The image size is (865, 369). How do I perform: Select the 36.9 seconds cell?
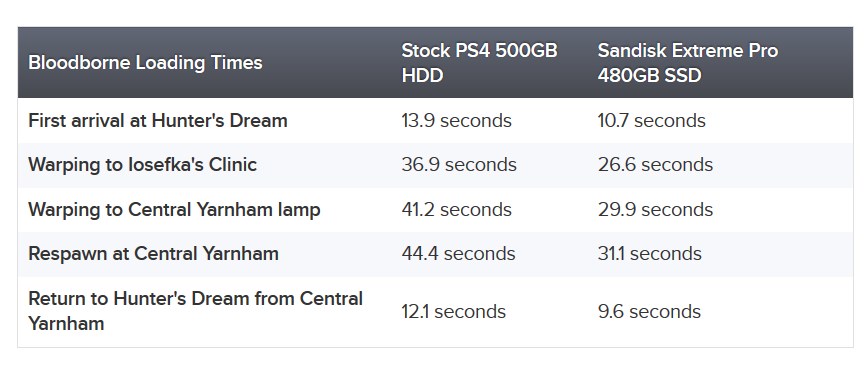coord(459,165)
